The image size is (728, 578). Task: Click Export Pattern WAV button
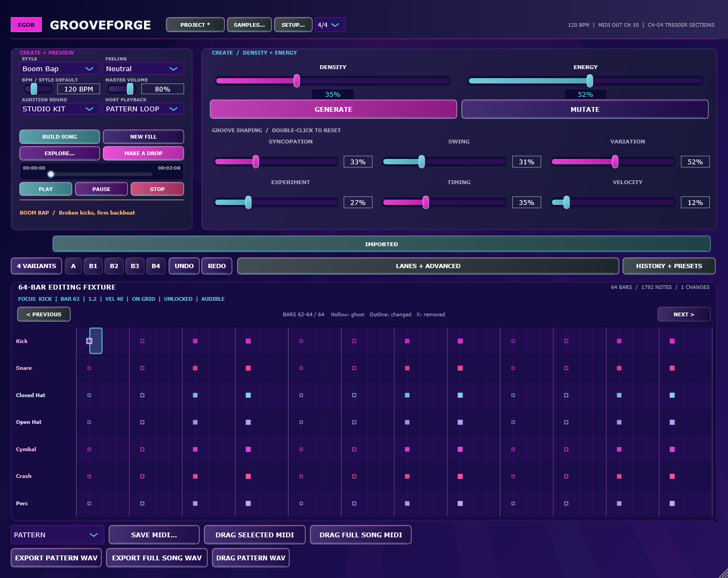(x=56, y=558)
